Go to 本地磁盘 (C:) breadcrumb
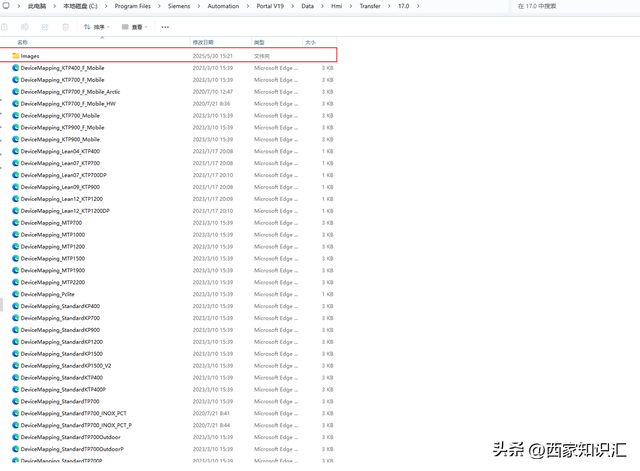This screenshot has width=640, height=471. (80, 6)
